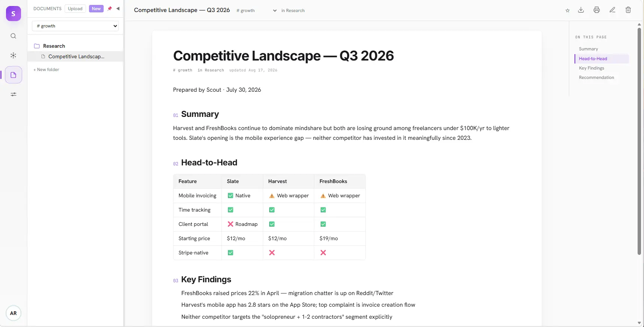Image resolution: width=644 pixels, height=327 pixels.
Task: Click the scrollbar up arrow
Action: point(639,24)
